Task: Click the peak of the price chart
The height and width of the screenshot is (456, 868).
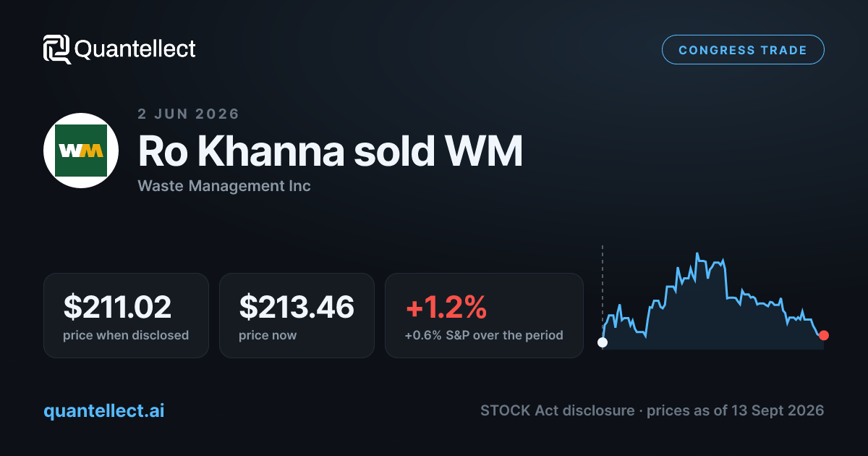Action: (697, 253)
